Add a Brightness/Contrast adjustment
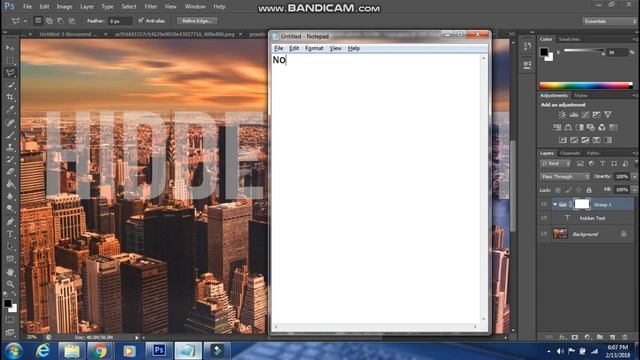This screenshot has width=640, height=360. tap(562, 115)
